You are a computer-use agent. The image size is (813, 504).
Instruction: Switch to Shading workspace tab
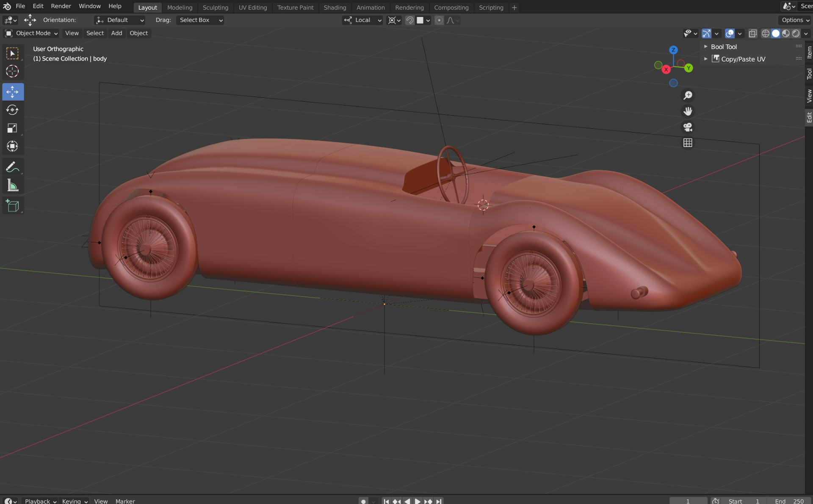335,8
